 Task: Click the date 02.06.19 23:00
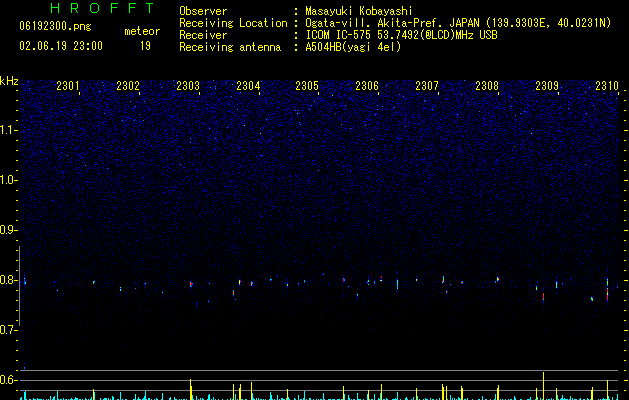pyautogui.click(x=61, y=46)
